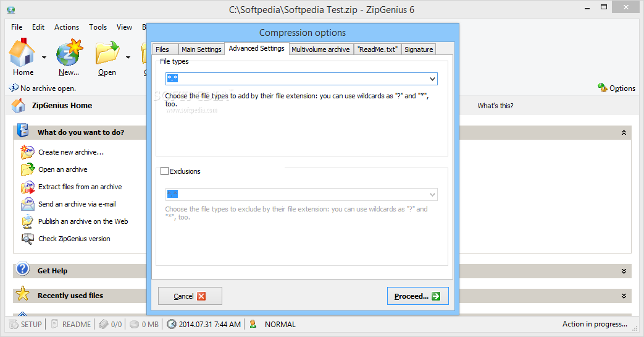Open the Open button dropdown arrow
Image resolution: width=644 pixels, height=337 pixels.
pyautogui.click(x=128, y=57)
